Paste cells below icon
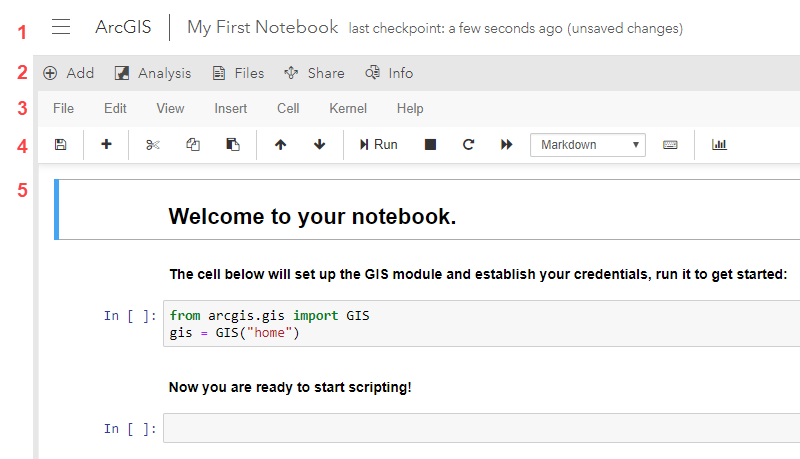 click(233, 145)
